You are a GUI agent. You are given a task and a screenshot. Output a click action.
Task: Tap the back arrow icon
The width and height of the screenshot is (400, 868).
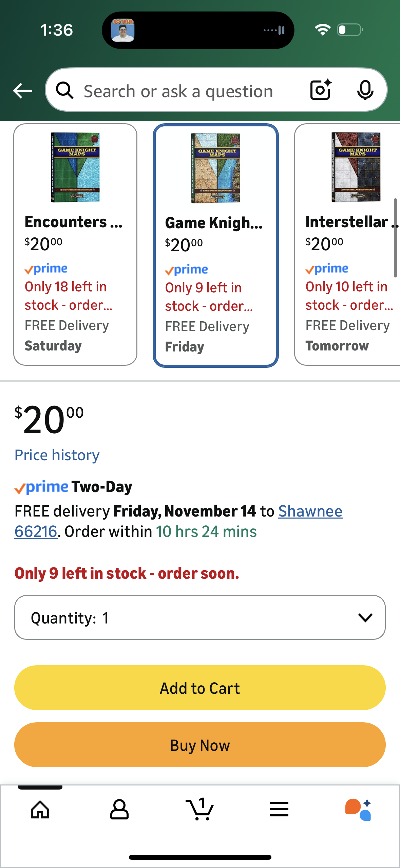pyautogui.click(x=22, y=91)
